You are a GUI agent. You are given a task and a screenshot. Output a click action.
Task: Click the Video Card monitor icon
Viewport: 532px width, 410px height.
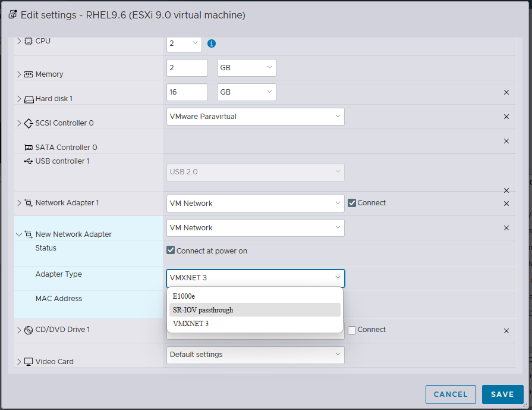click(28, 362)
